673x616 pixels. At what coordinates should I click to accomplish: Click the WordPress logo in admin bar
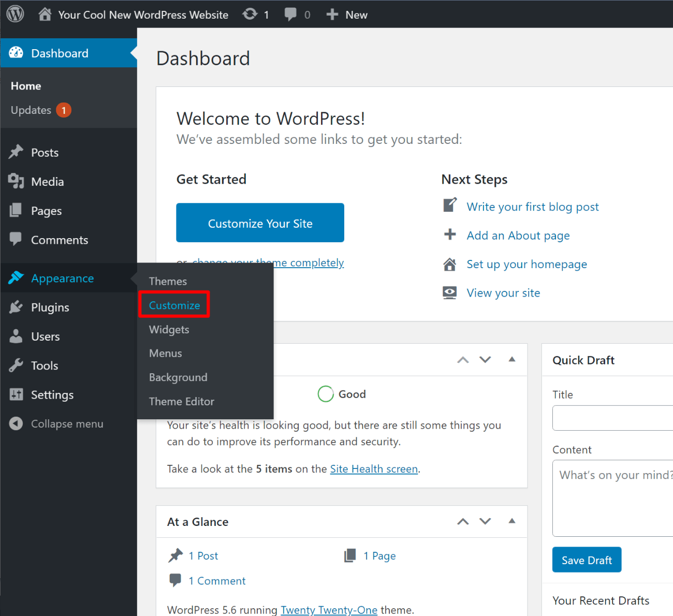coord(15,14)
